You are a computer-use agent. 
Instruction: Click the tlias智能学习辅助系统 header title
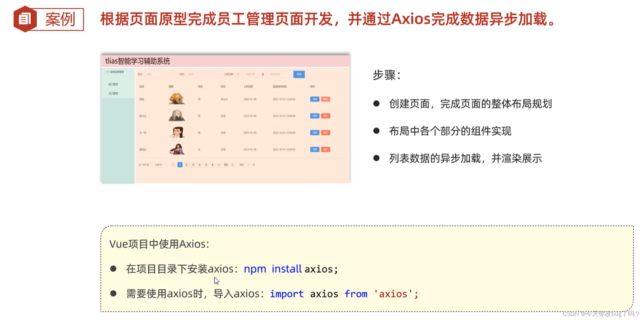138,61
